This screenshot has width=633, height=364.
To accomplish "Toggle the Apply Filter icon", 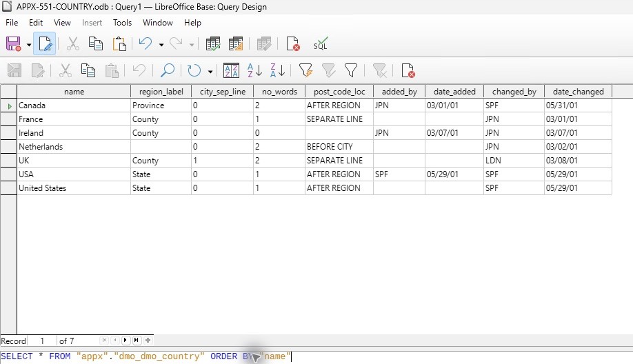I will tap(329, 70).
